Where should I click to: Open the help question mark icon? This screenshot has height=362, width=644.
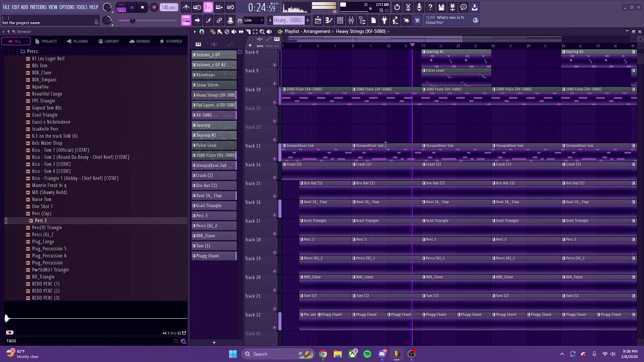point(430,8)
